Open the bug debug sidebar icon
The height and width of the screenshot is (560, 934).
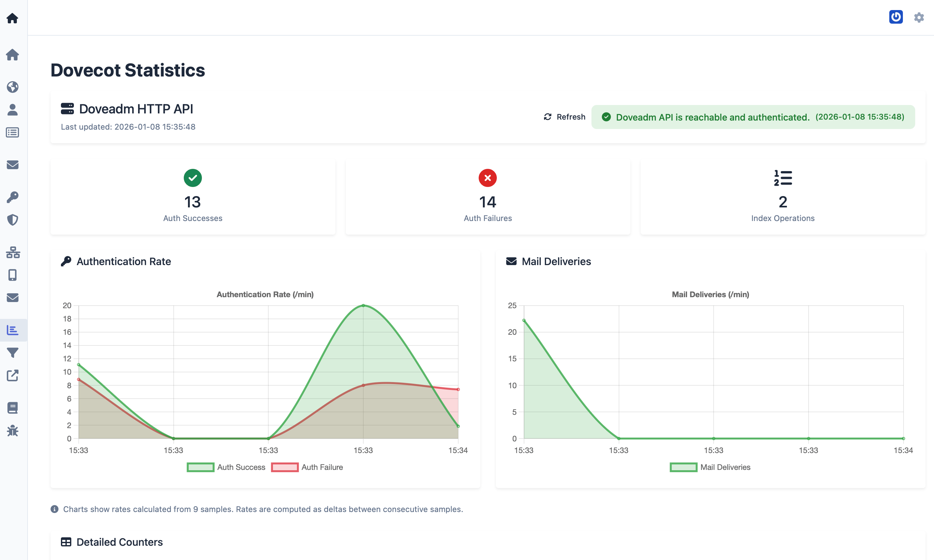click(x=12, y=431)
